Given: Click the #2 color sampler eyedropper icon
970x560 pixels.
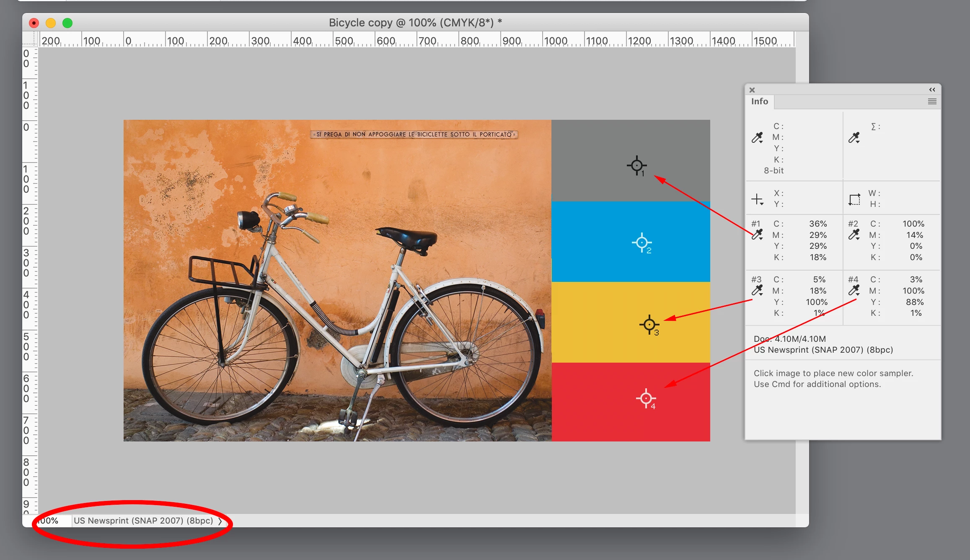Looking at the screenshot, I should [854, 235].
